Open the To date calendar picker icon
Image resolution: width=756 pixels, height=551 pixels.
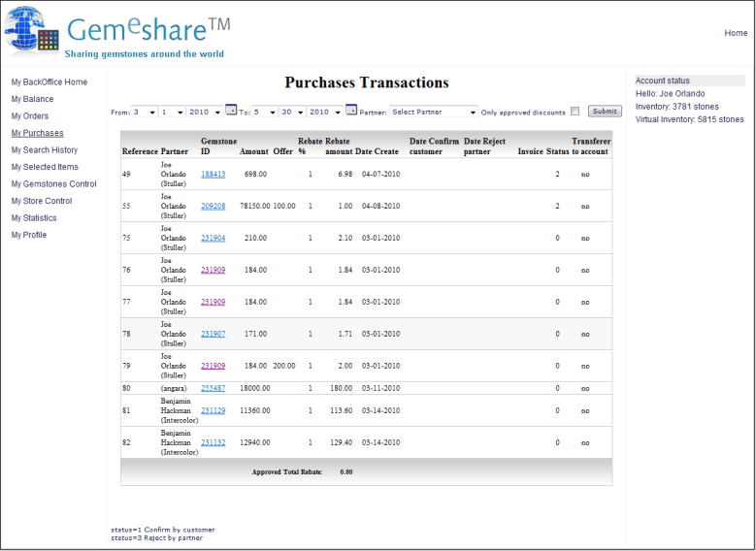pos(351,111)
